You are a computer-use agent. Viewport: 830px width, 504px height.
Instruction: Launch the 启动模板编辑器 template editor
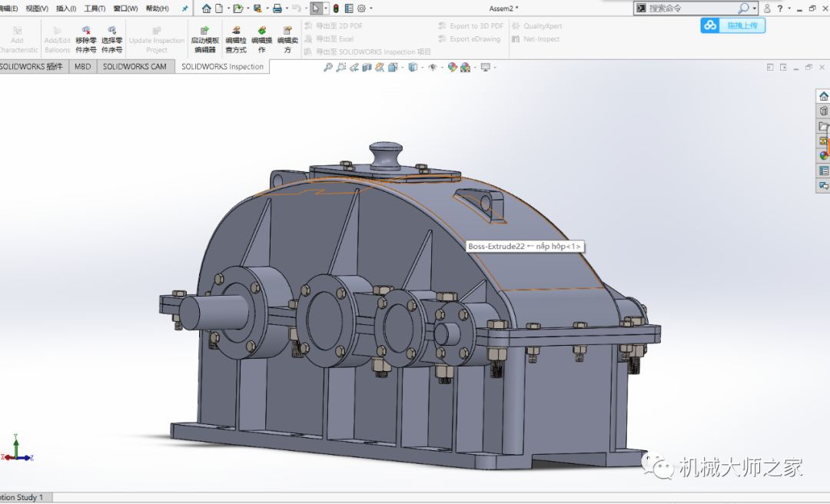tap(204, 39)
